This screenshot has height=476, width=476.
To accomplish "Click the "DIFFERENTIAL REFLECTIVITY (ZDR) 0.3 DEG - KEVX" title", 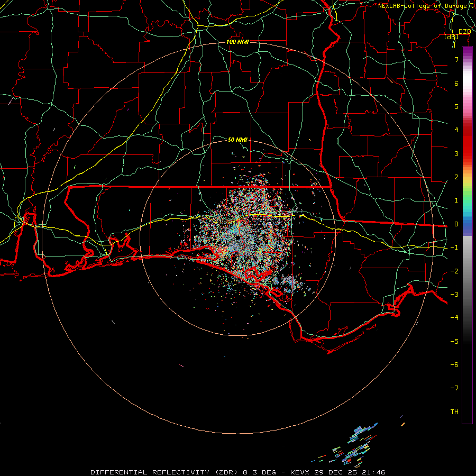I will (x=199, y=472).
